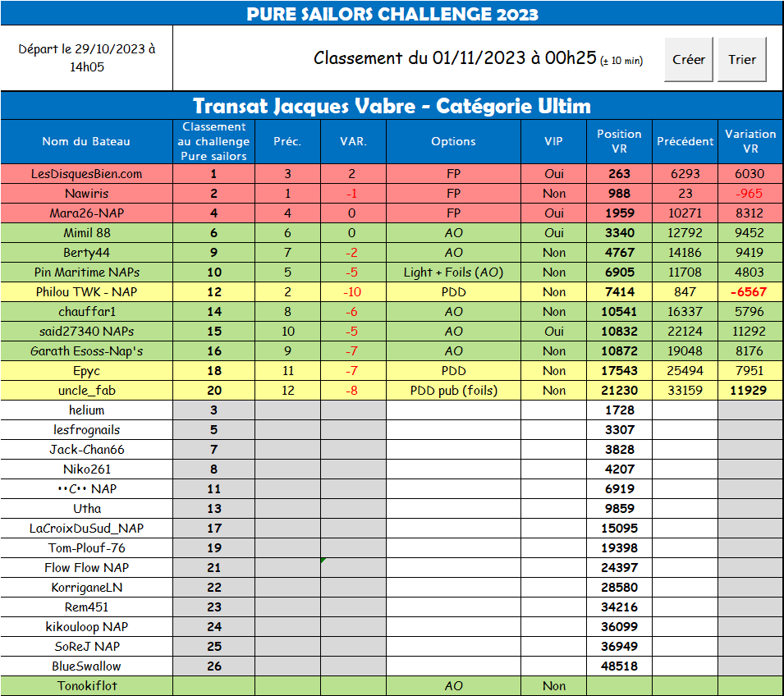The height and width of the screenshot is (696, 784).
Task: Select the LaCroixDuSud_NAP cell
Action: coord(86,529)
